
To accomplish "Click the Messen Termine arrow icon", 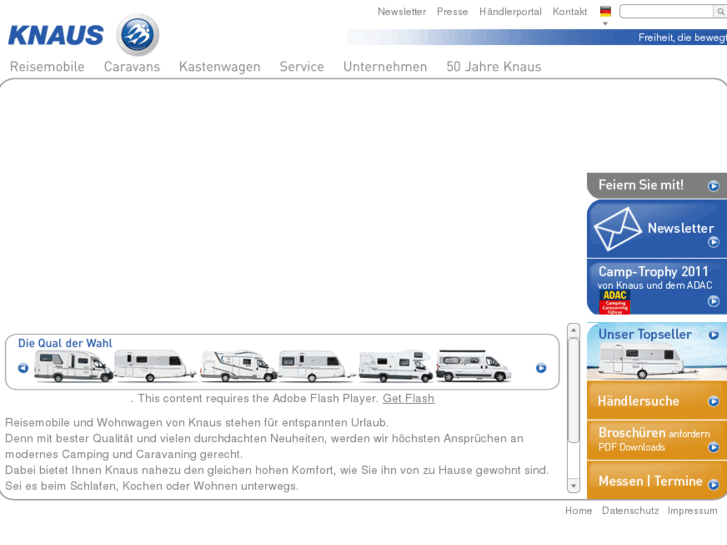I will click(713, 485).
